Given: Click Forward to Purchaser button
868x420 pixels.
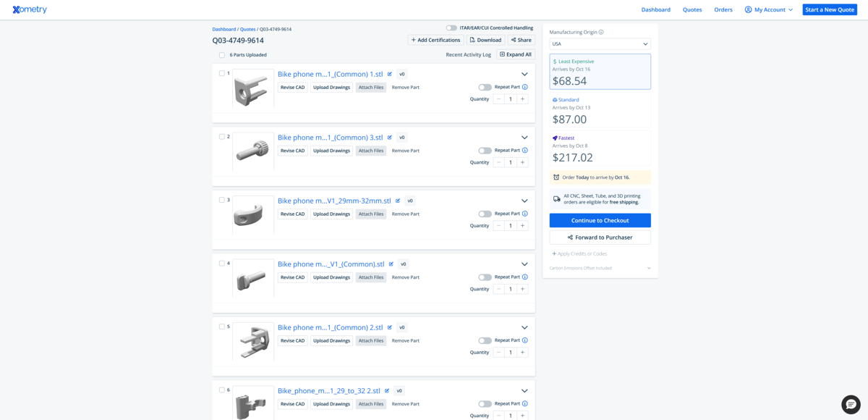Looking at the screenshot, I should pos(600,238).
